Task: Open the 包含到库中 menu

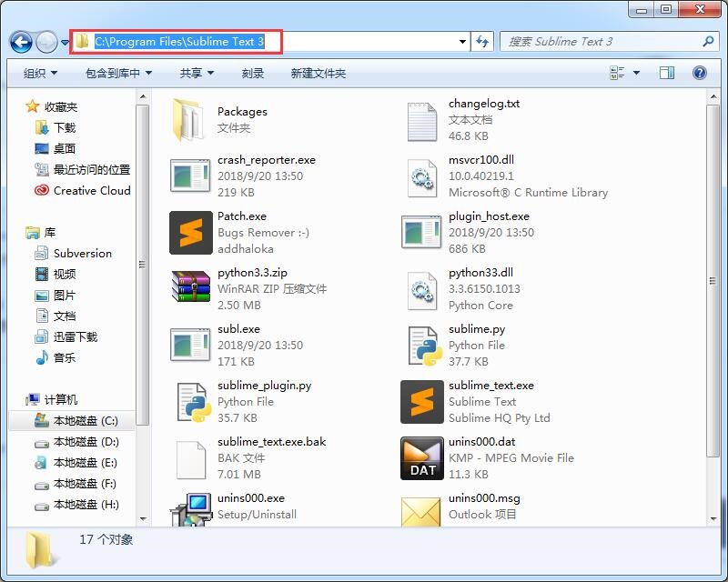Action: click(x=119, y=74)
